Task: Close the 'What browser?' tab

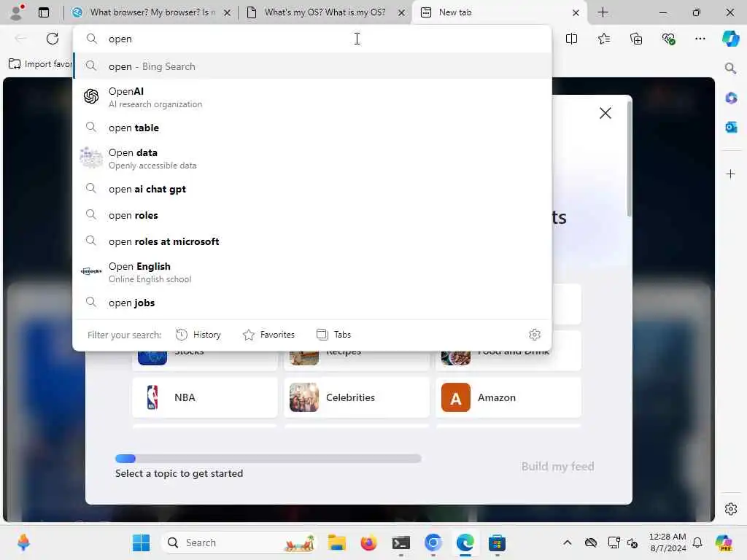Action: click(x=228, y=12)
